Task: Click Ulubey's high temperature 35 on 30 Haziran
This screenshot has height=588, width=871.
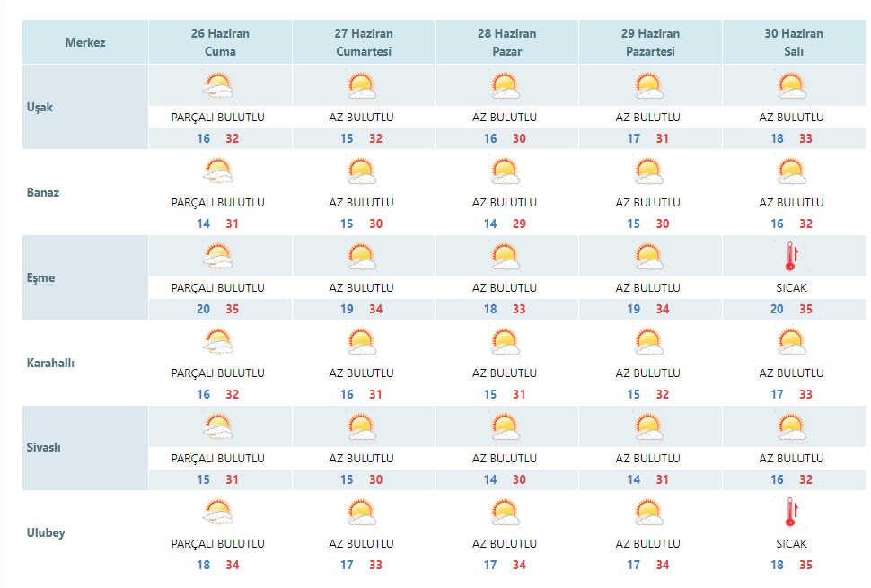Action: 805,566
